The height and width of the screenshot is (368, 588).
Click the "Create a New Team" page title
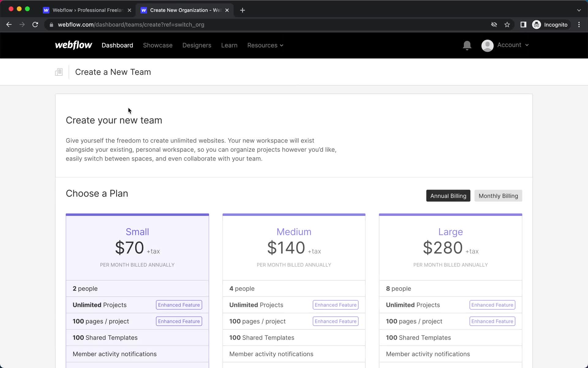(x=113, y=72)
